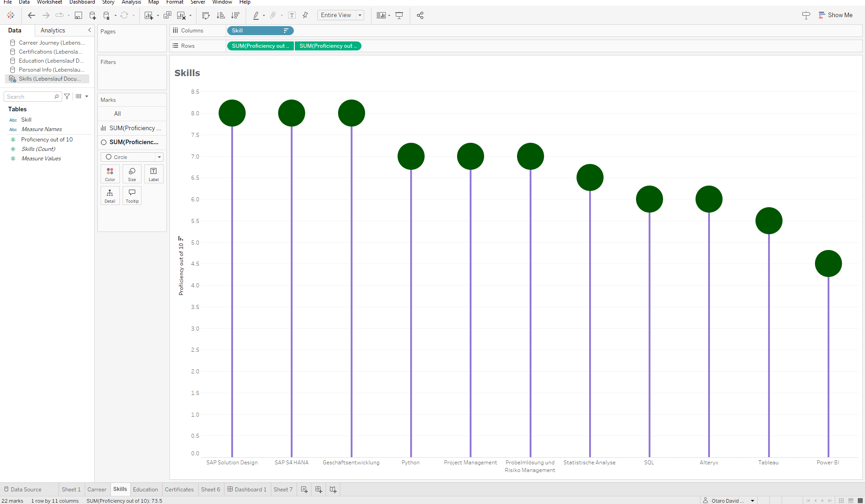This screenshot has height=504, width=865.
Task: Share workbook with others icon
Action: (x=420, y=15)
